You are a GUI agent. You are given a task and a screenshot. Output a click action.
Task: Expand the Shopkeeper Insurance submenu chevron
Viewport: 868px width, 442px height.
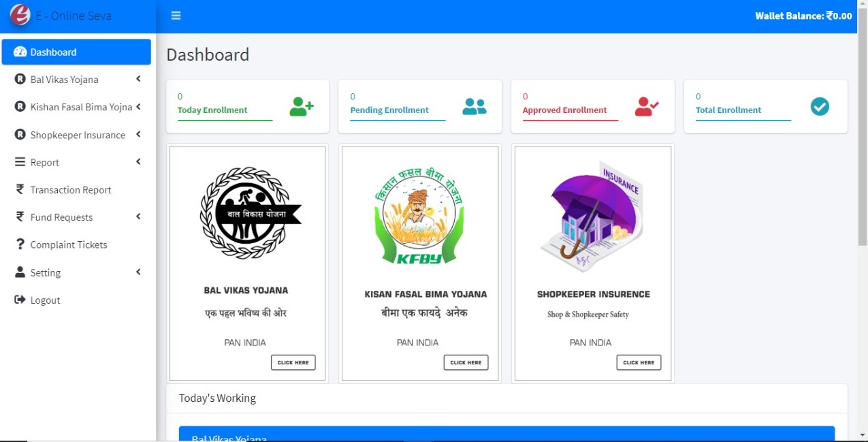(x=138, y=134)
